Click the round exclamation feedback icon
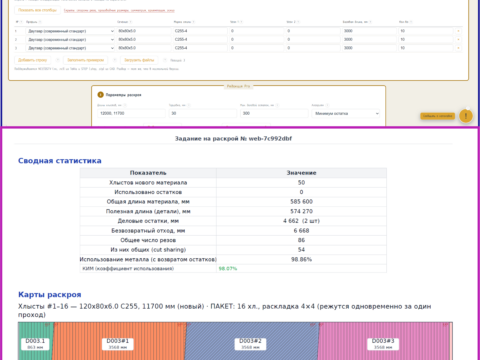 pyautogui.click(x=466, y=116)
